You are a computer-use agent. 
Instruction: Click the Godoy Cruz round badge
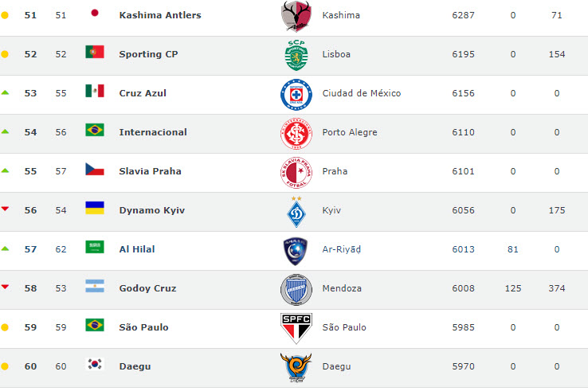(296, 290)
